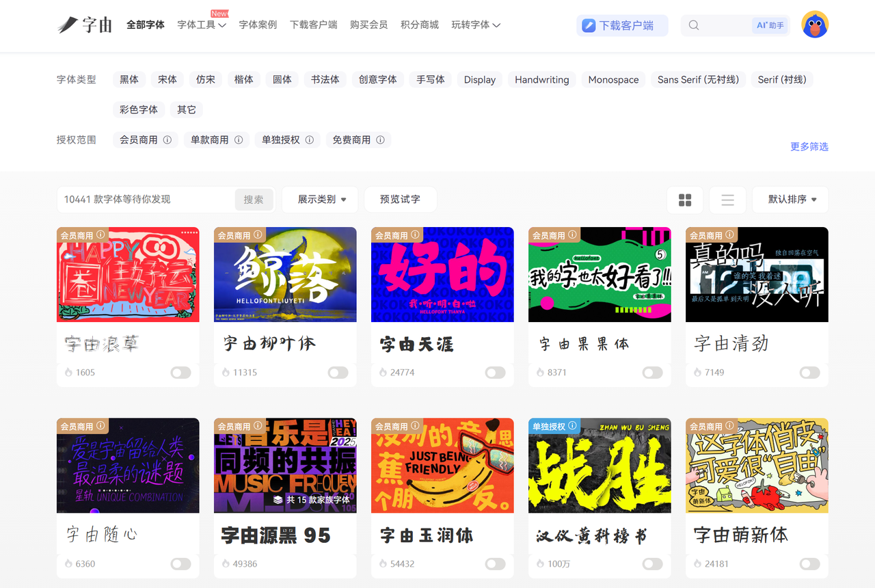Click the 更多筛选 link

coord(809,146)
